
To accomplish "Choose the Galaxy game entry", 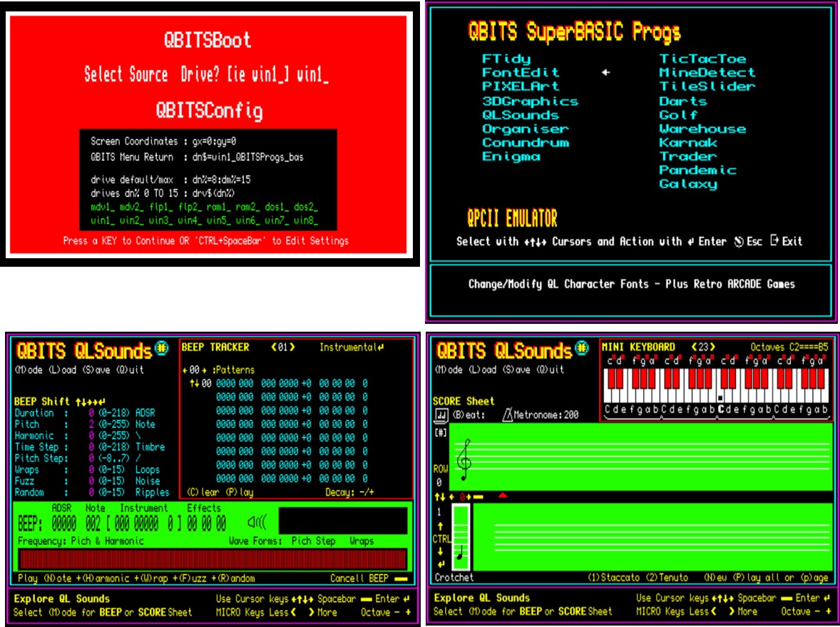I will pyautogui.click(x=688, y=184).
